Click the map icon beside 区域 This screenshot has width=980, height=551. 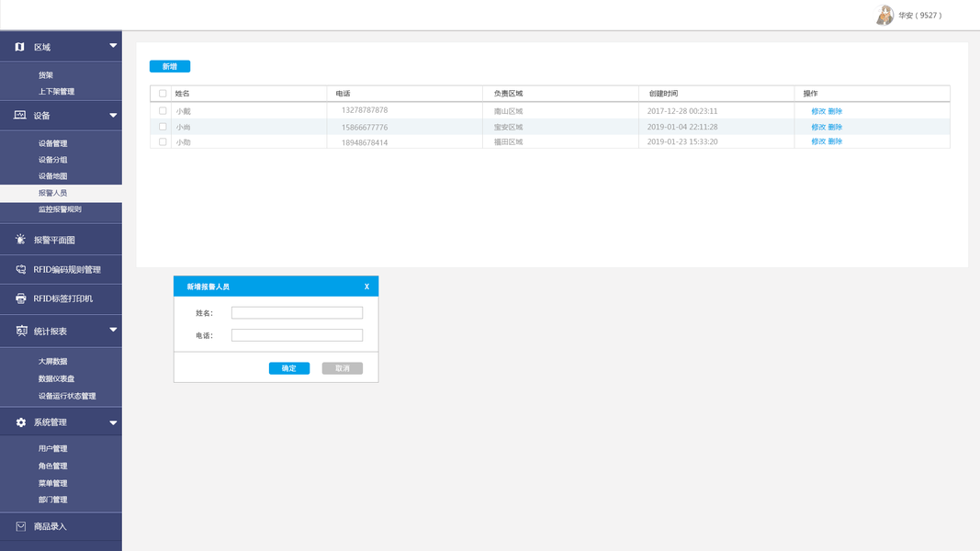tap(19, 47)
